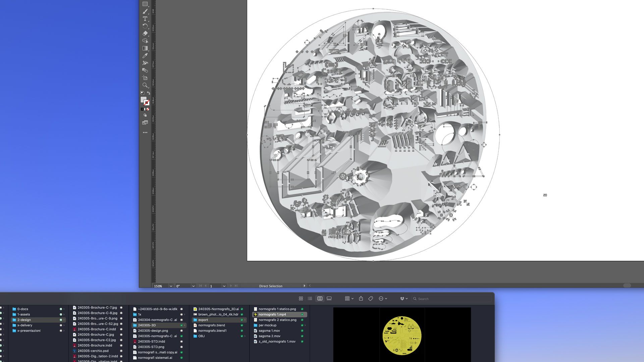Click the Swap Fill and Stroke arrow
The width and height of the screenshot is (644, 362).
coord(148,93)
